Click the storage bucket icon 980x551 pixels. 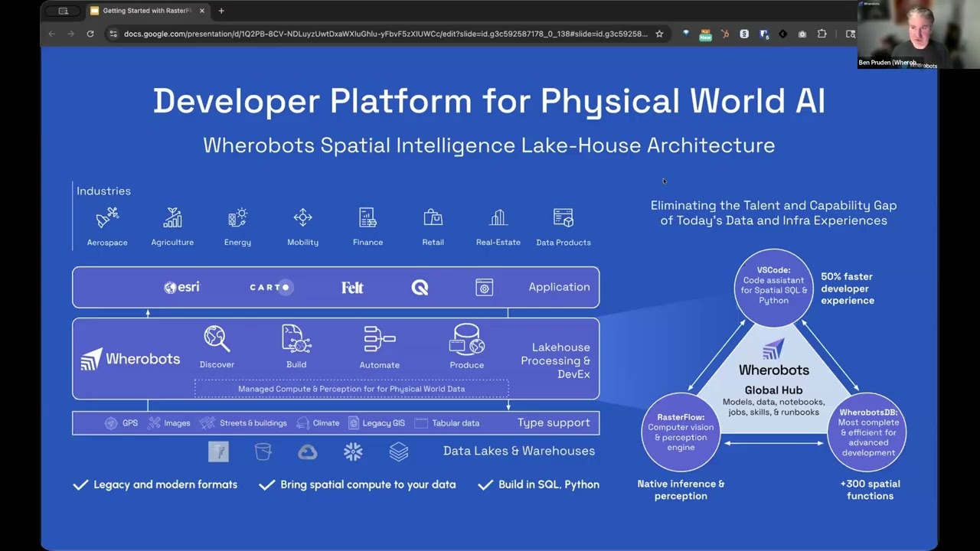coord(263,452)
